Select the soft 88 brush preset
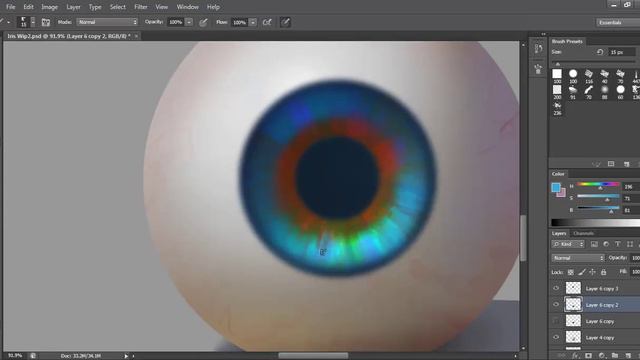 coord(604,91)
